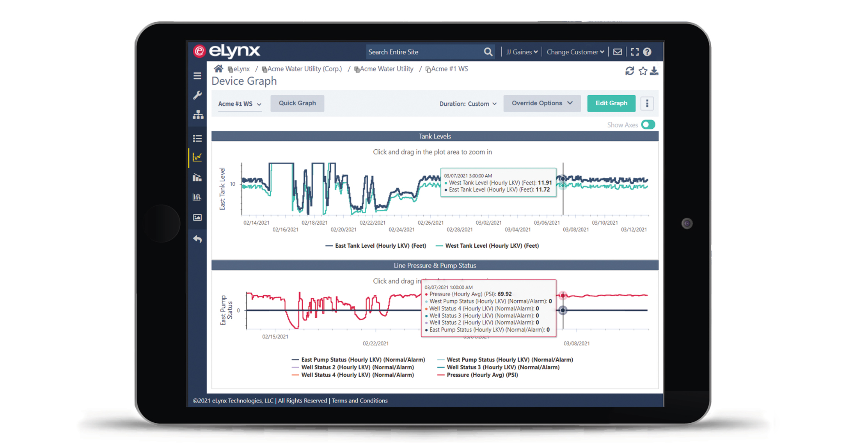Screen dimensions: 868x445
Task: Toggle Pressure (Hourly Avg) legend series
Action: point(482,375)
